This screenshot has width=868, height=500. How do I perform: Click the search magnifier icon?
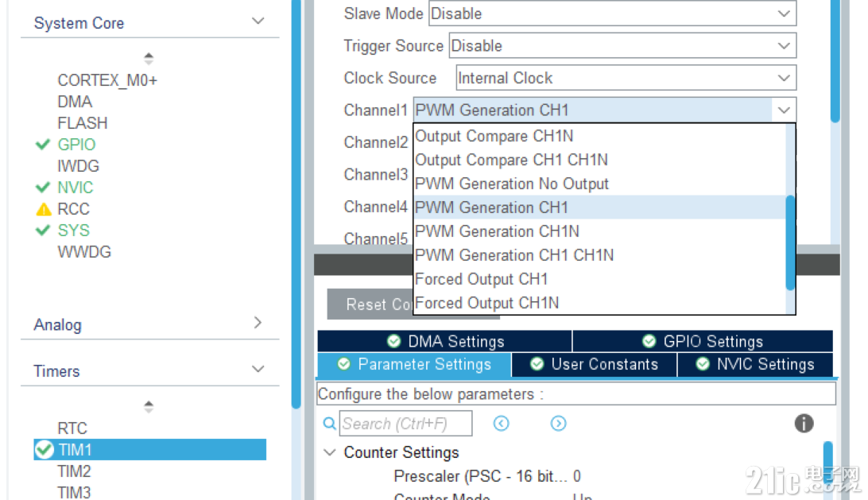(329, 423)
